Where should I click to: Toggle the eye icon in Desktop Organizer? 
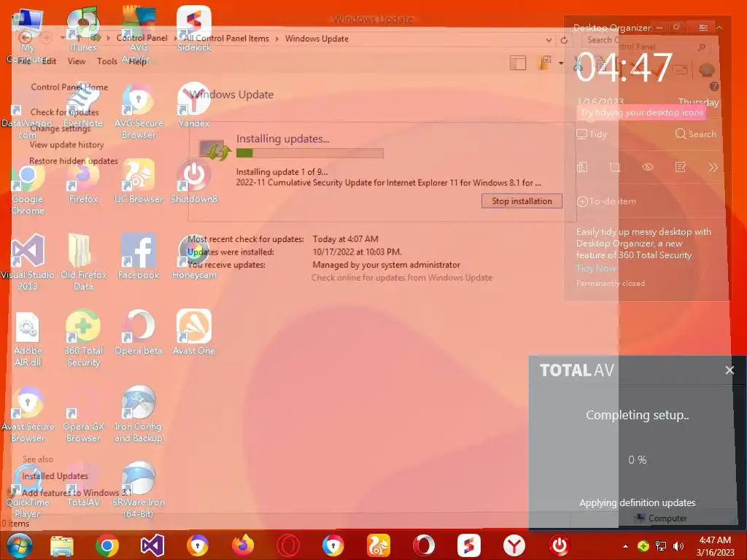pos(648,167)
